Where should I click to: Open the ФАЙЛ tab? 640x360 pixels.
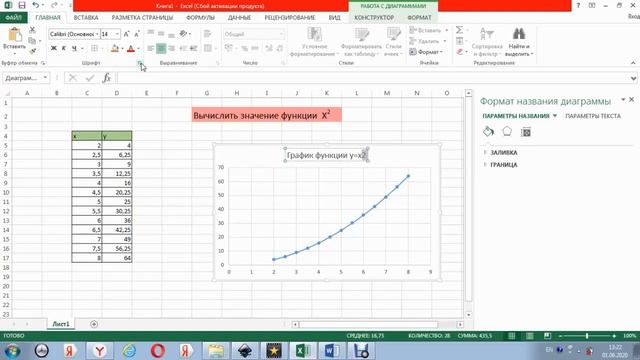pos(13,18)
